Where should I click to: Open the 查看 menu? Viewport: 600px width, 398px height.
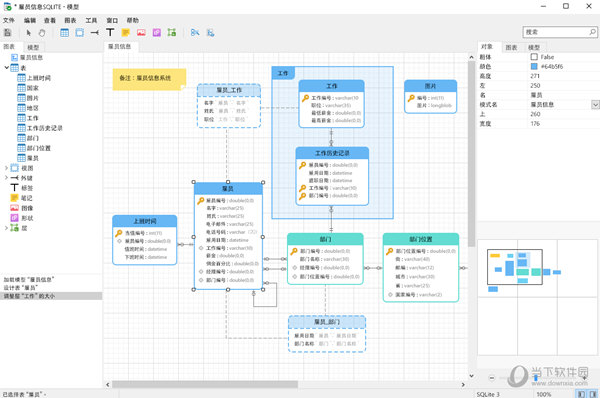50,20
